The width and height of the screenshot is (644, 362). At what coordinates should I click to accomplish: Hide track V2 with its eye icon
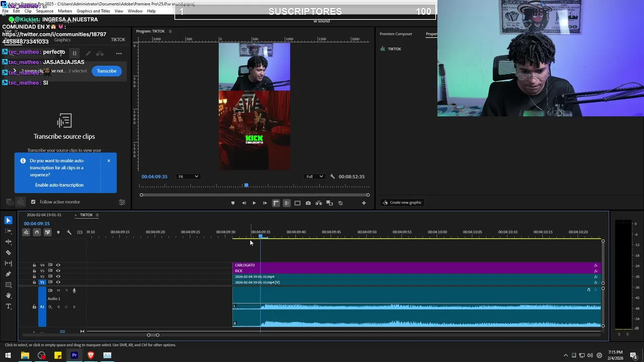(58, 277)
